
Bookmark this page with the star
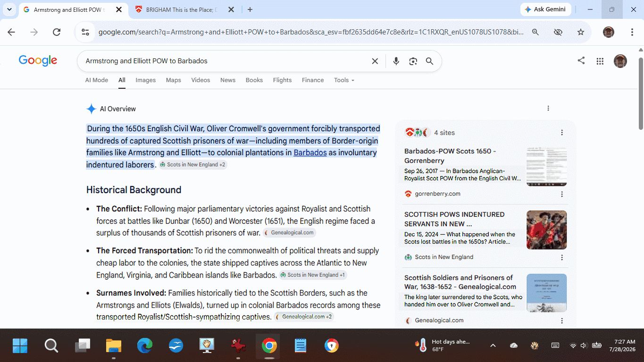click(x=581, y=32)
